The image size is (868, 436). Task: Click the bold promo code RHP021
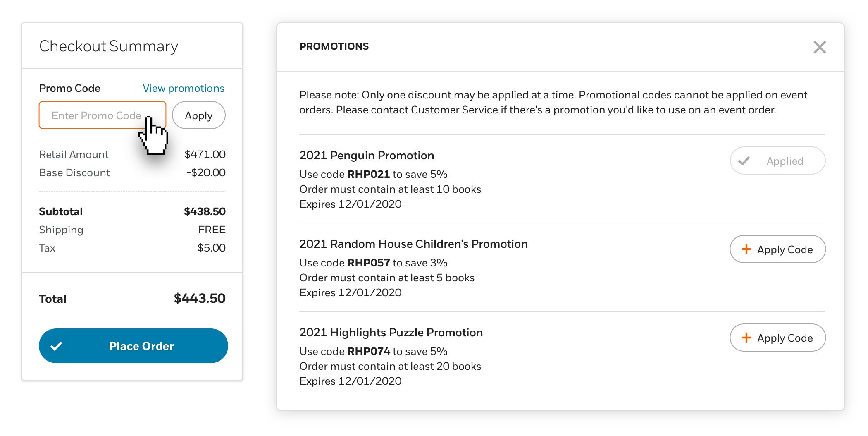368,174
